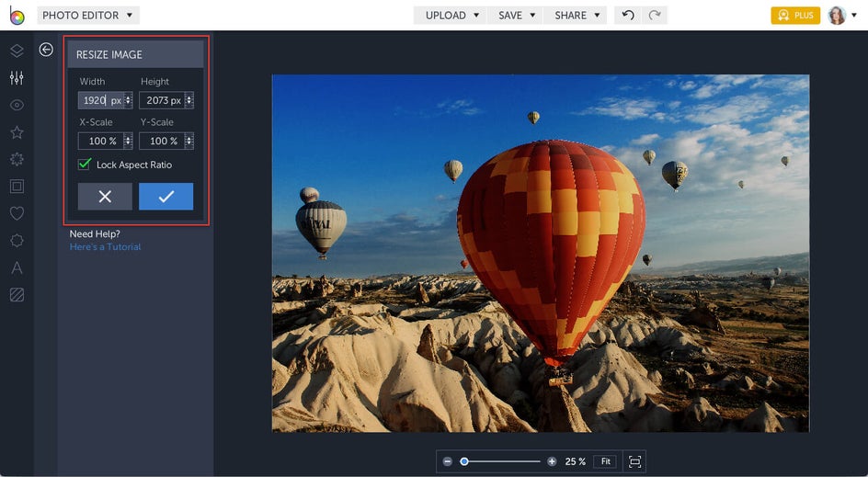The height and width of the screenshot is (477, 868).
Task: Expand the Photo Editor dropdown
Action: pos(88,16)
